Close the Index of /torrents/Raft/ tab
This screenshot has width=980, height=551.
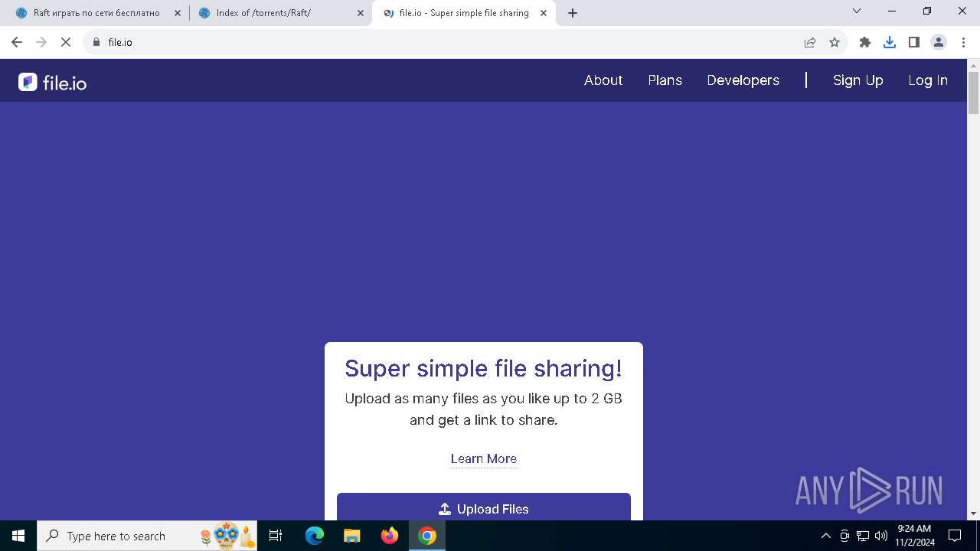[361, 13]
